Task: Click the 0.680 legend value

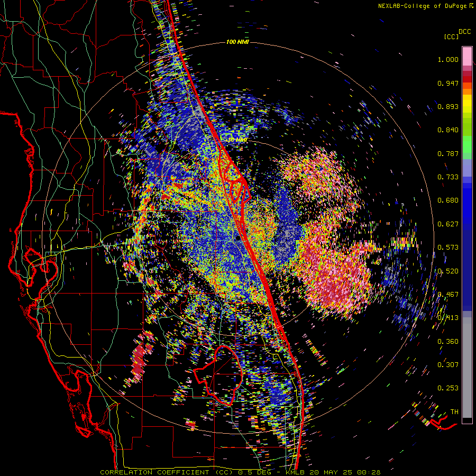Action: click(448, 200)
